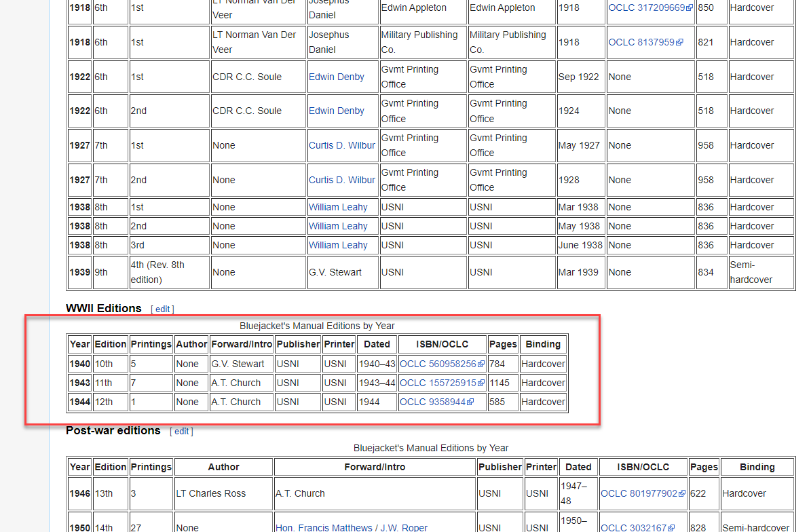The width and height of the screenshot is (809, 532).
Task: Click the ISBN/OCLC header in WWII table
Action: tap(442, 344)
